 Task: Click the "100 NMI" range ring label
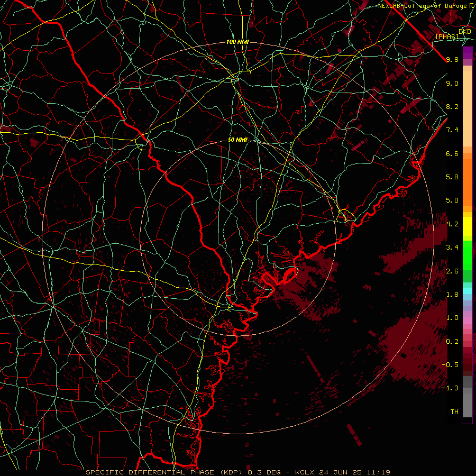coord(237,42)
